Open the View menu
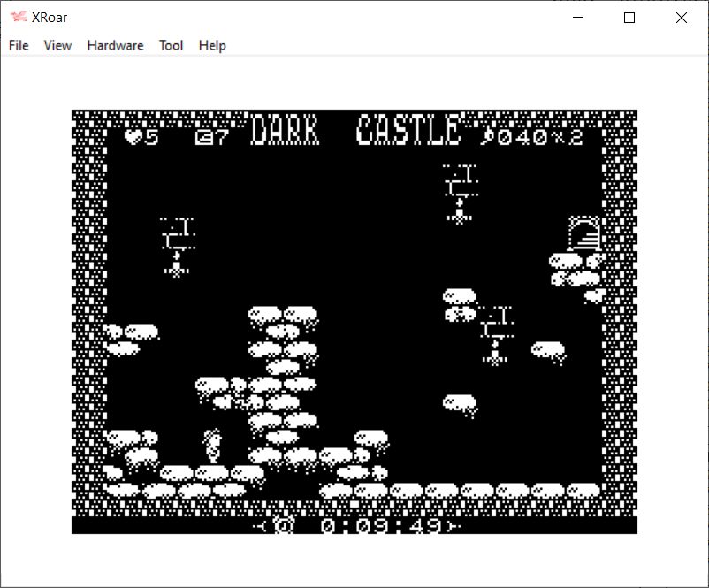 tap(57, 45)
